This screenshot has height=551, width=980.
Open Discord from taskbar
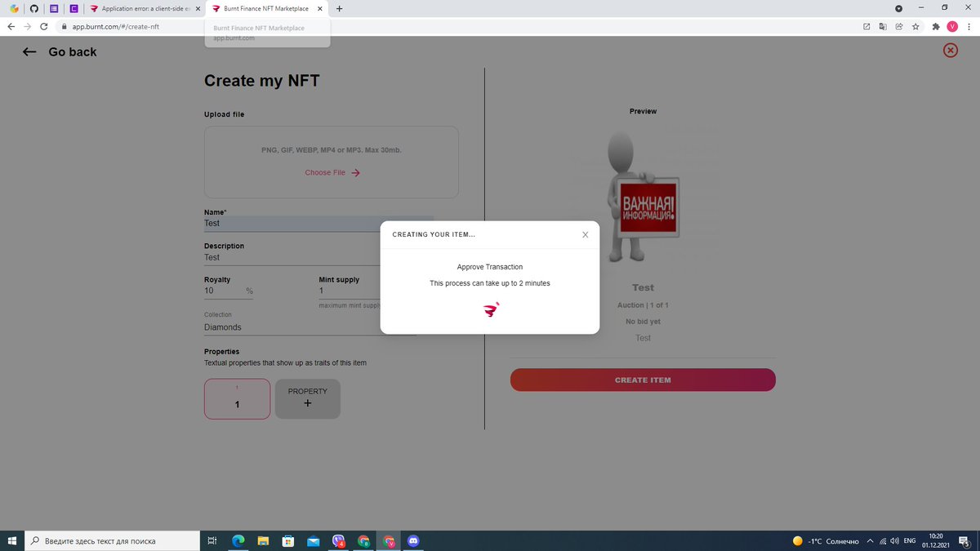413,540
